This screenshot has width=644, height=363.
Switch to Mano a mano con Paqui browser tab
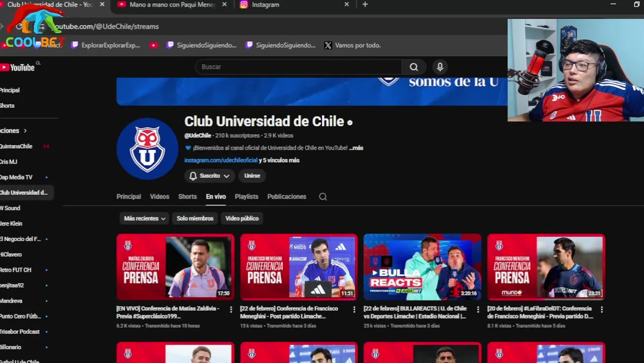[171, 5]
